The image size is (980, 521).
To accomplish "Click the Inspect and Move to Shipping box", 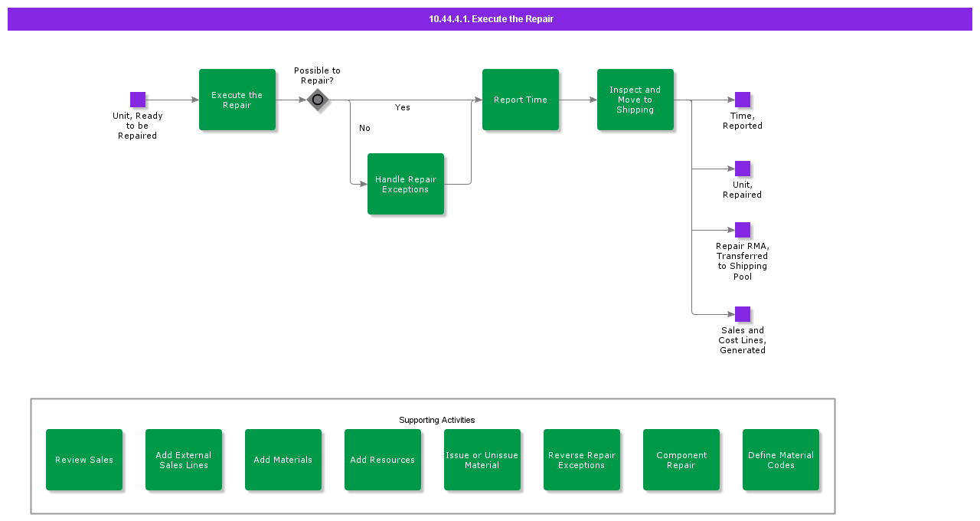I will [635, 100].
